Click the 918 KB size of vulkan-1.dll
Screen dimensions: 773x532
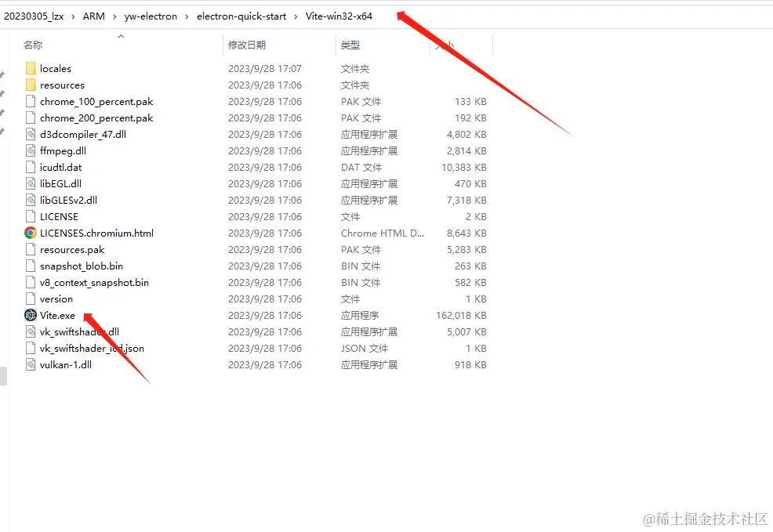tap(471, 364)
